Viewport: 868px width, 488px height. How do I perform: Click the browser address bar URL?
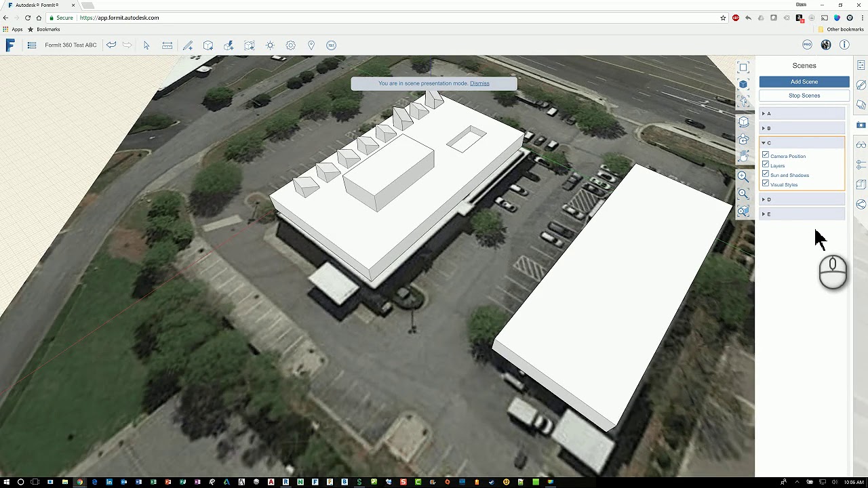pyautogui.click(x=119, y=18)
